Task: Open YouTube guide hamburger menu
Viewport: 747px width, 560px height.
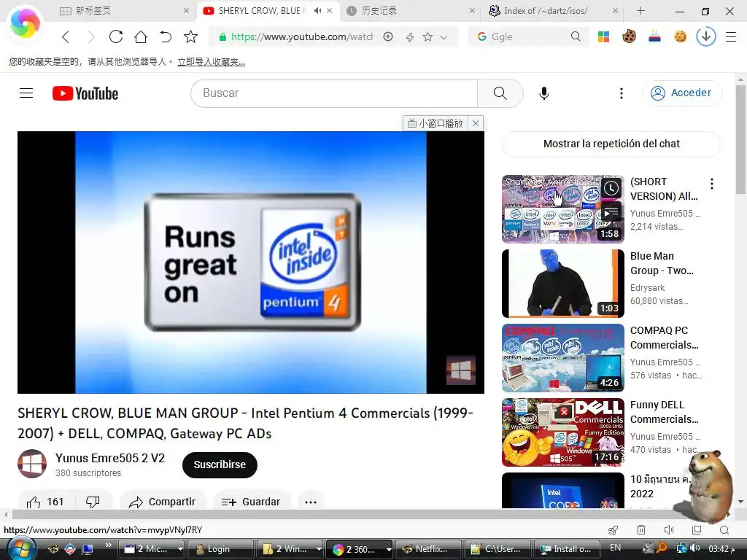Action: 26,93
